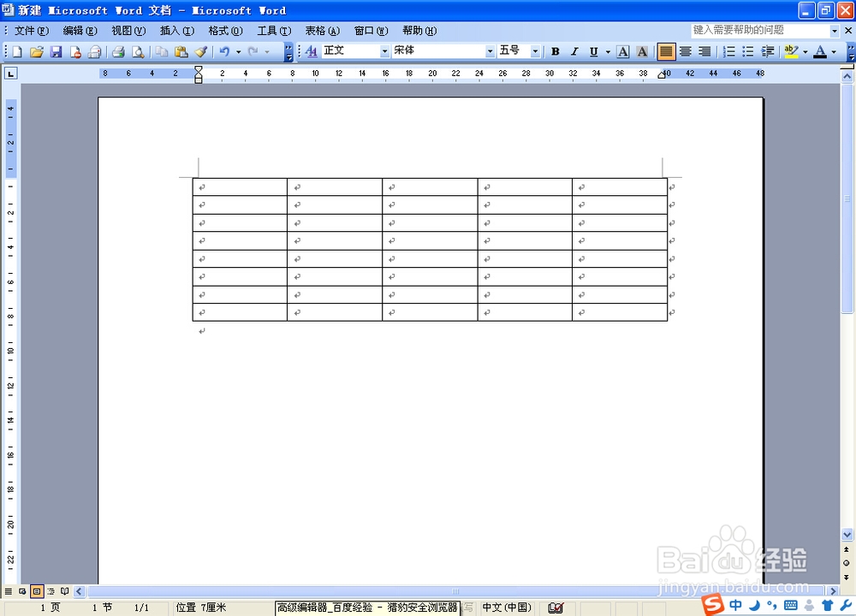Save the document with floppy icon
The width and height of the screenshot is (856, 616).
coord(56,52)
